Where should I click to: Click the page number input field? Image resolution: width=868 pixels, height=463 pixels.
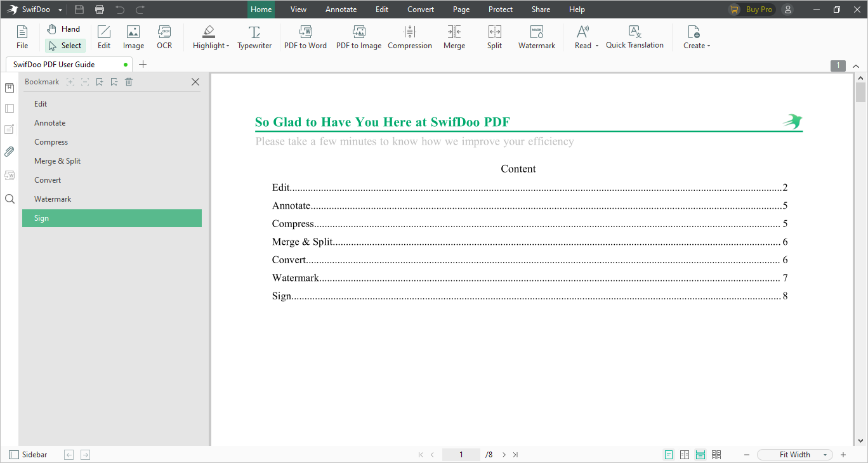tap(461, 455)
